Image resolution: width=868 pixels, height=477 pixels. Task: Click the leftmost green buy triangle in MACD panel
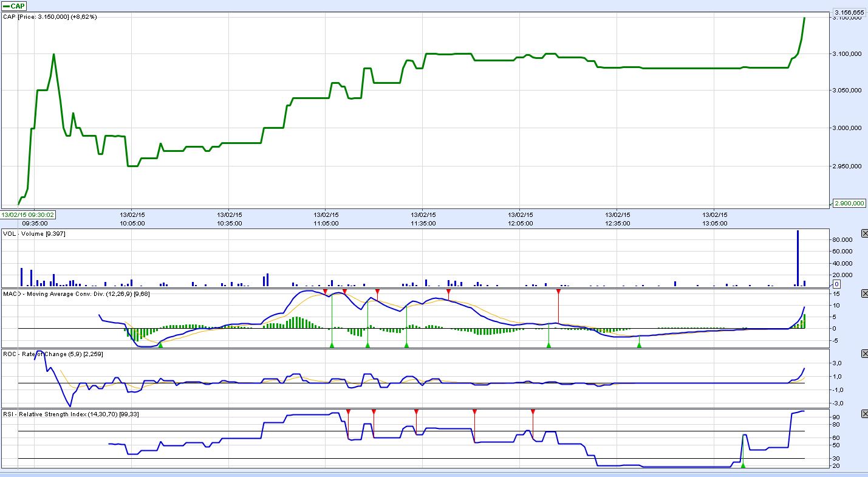(x=160, y=345)
